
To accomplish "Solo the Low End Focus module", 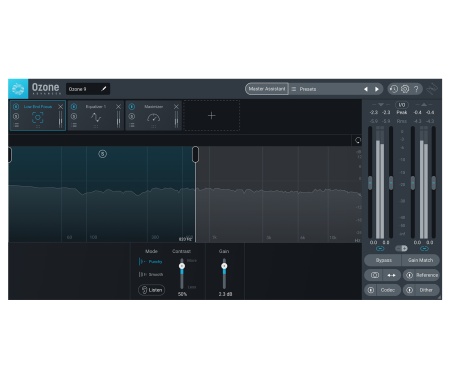I will point(16,116).
